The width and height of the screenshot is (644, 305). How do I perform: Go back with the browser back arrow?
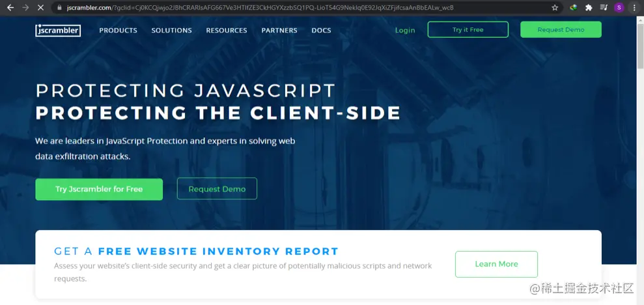pos(10,7)
